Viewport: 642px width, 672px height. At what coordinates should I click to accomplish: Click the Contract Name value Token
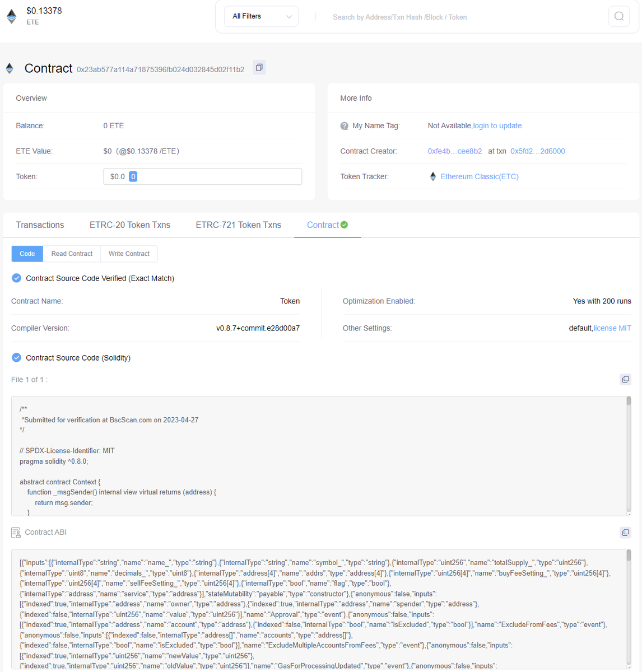tap(290, 301)
